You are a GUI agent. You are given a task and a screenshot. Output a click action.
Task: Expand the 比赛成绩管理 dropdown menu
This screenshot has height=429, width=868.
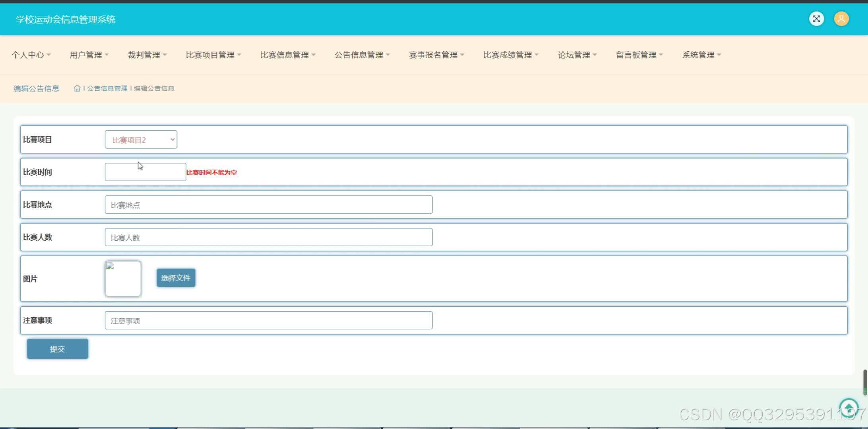click(511, 55)
